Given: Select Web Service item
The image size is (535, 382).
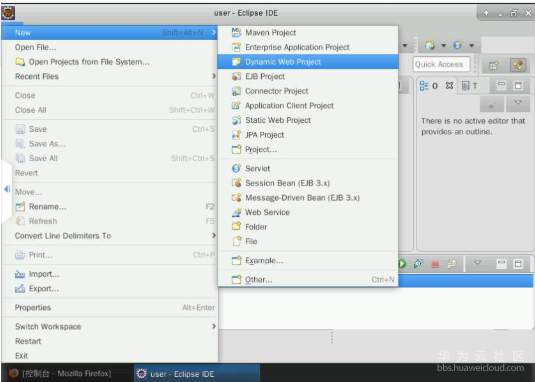Looking at the screenshot, I should coord(308,212).
